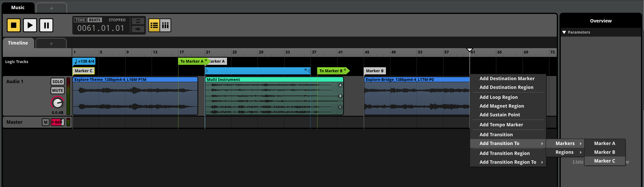The width and height of the screenshot is (644, 187).
Task: Click the forward arrow transport icon
Action: (x=138, y=29)
